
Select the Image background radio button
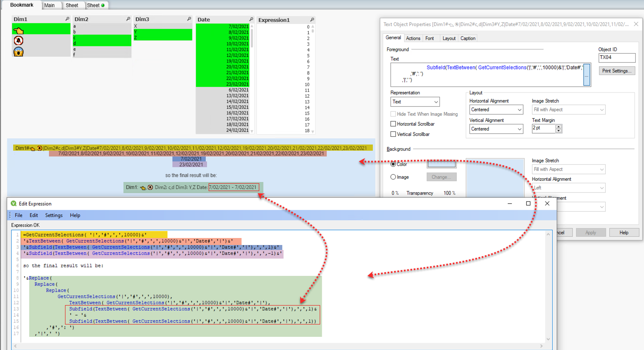[393, 177]
